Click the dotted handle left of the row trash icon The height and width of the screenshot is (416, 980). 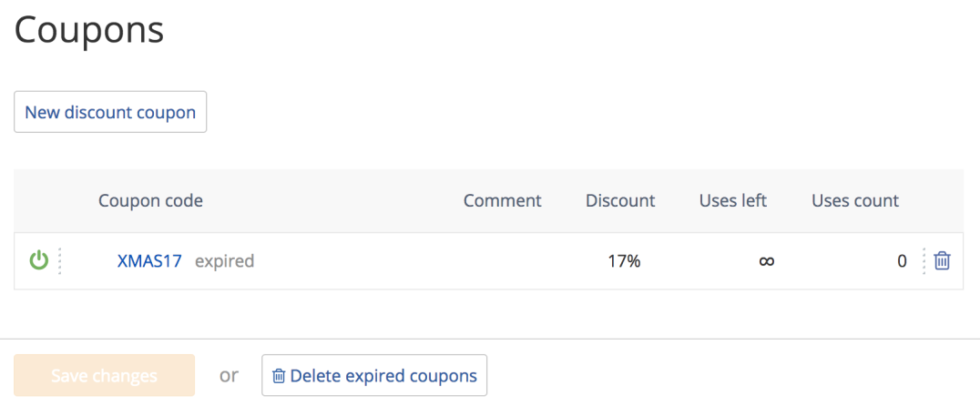pos(924,260)
